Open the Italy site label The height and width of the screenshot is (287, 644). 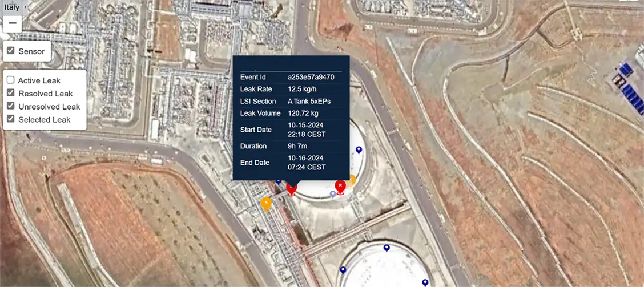coord(11,7)
